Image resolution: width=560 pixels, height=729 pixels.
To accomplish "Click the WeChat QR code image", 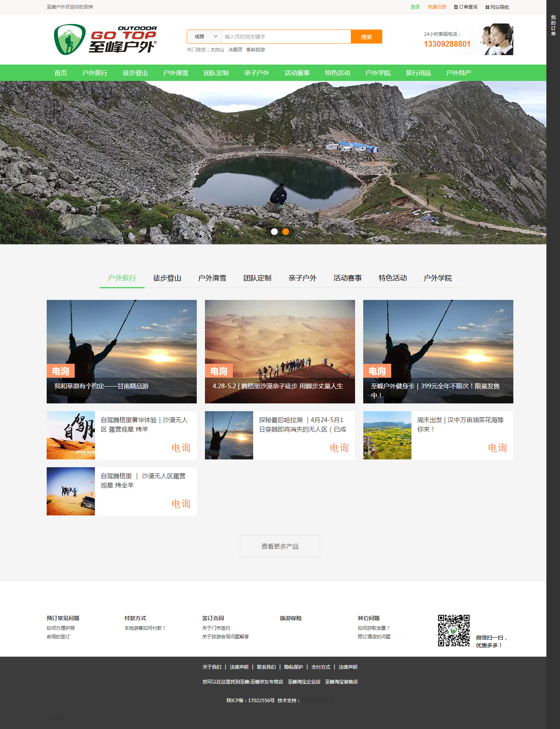I will click(x=454, y=631).
